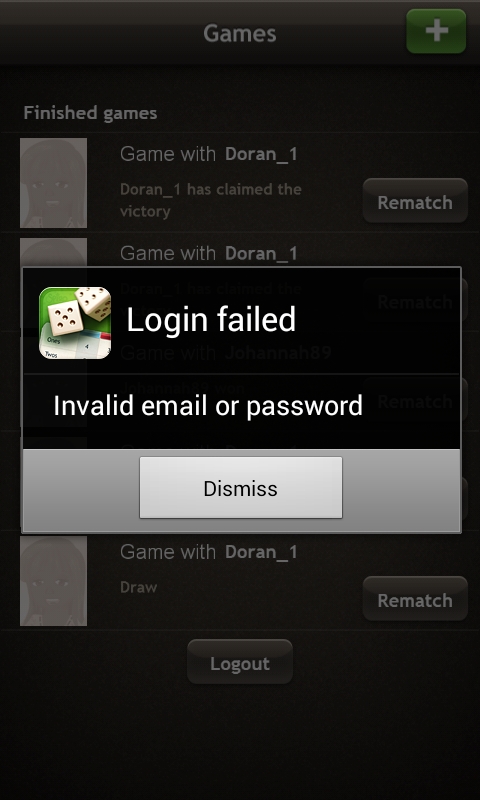Image resolution: width=480 pixels, height=800 pixels.
Task: Click the Invalid email or password message
Action: [208, 406]
